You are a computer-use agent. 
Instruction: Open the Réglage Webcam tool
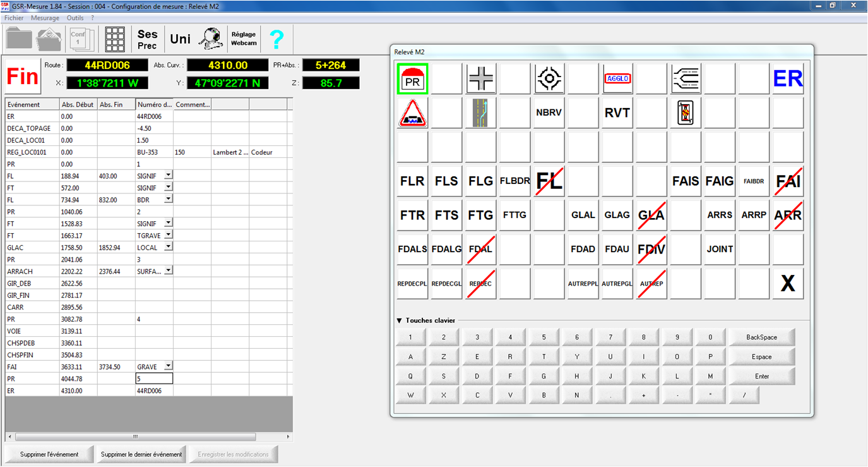click(x=244, y=39)
